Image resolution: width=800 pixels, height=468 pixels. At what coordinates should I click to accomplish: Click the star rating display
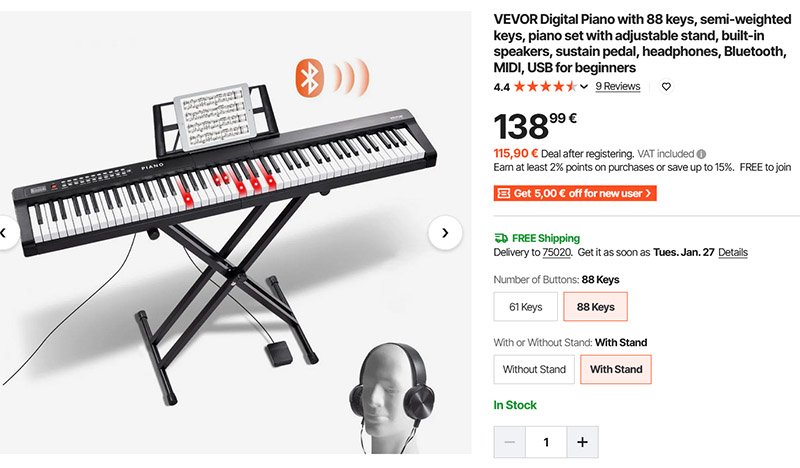(x=545, y=87)
